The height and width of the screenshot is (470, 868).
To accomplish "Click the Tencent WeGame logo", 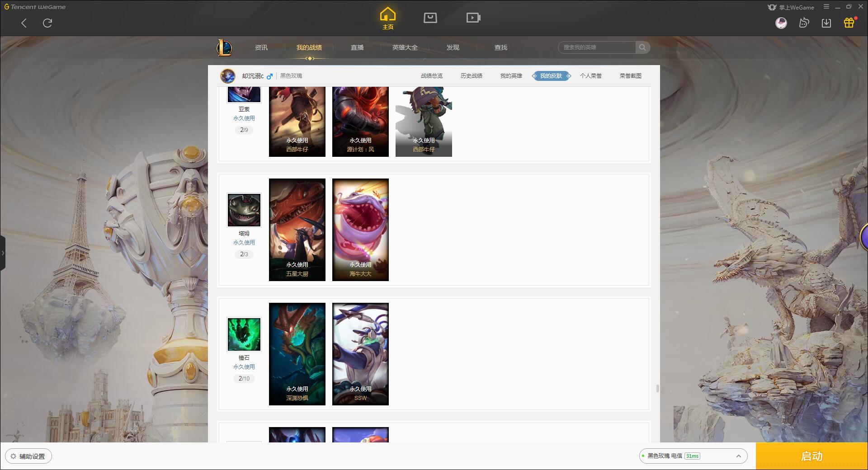I will pyautogui.click(x=35, y=7).
